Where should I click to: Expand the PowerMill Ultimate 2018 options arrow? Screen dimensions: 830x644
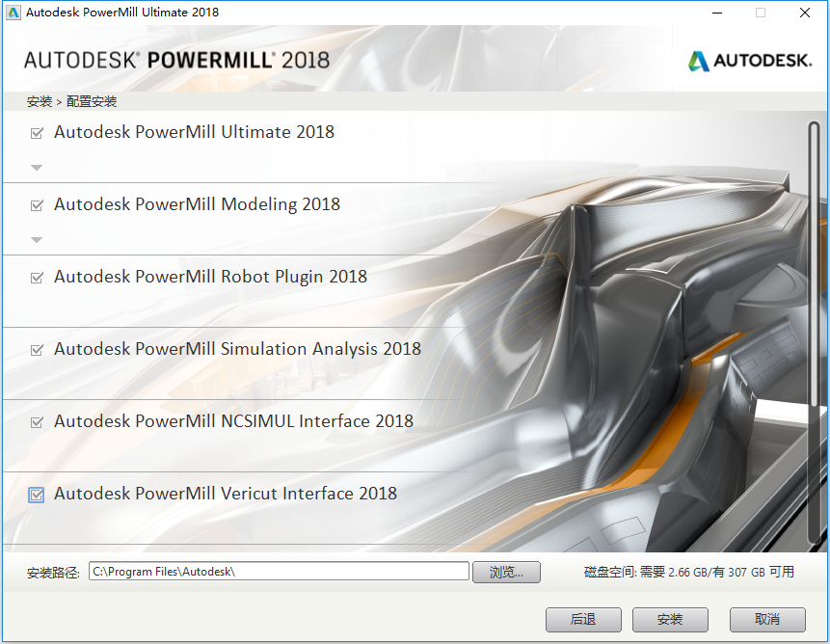(37, 168)
